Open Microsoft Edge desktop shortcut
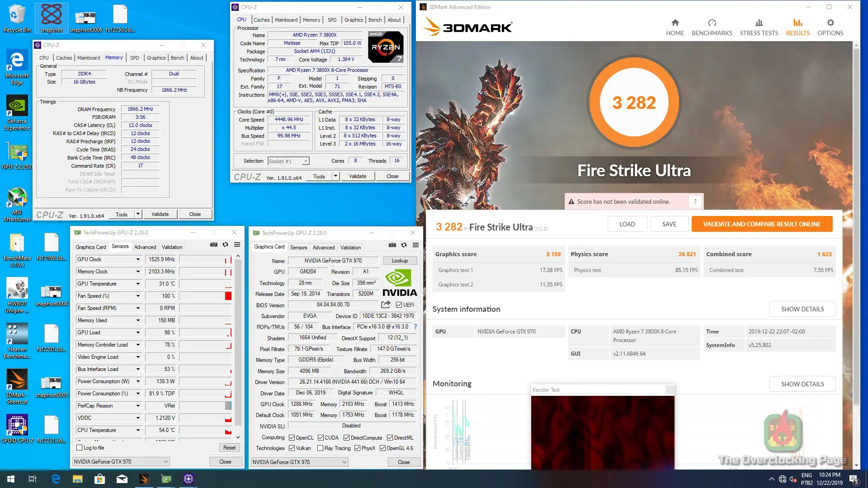The width and height of the screenshot is (868, 488). (x=17, y=67)
